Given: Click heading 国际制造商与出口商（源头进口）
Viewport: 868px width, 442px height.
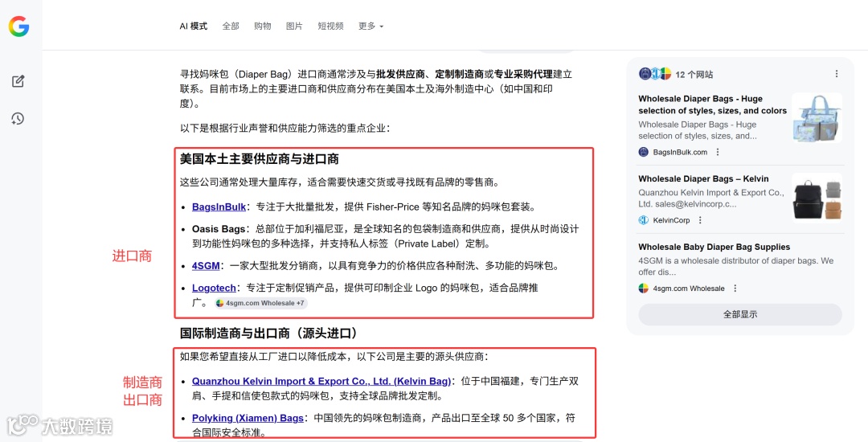Looking at the screenshot, I should click(268, 334).
